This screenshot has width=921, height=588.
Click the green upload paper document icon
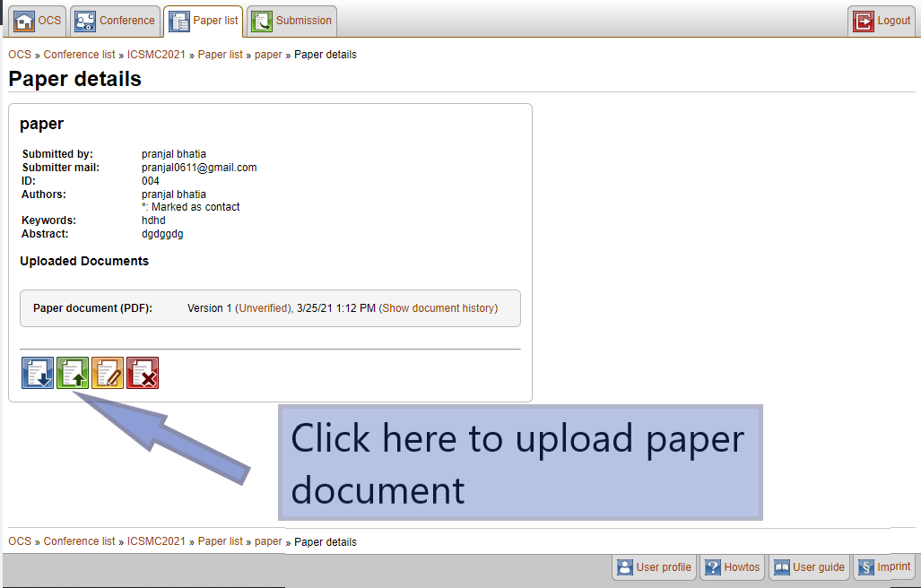click(73, 373)
